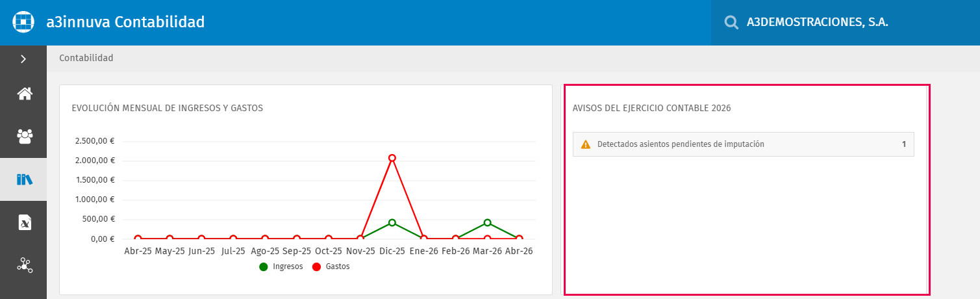Toggle the Gastos legend red dot

pos(317,266)
